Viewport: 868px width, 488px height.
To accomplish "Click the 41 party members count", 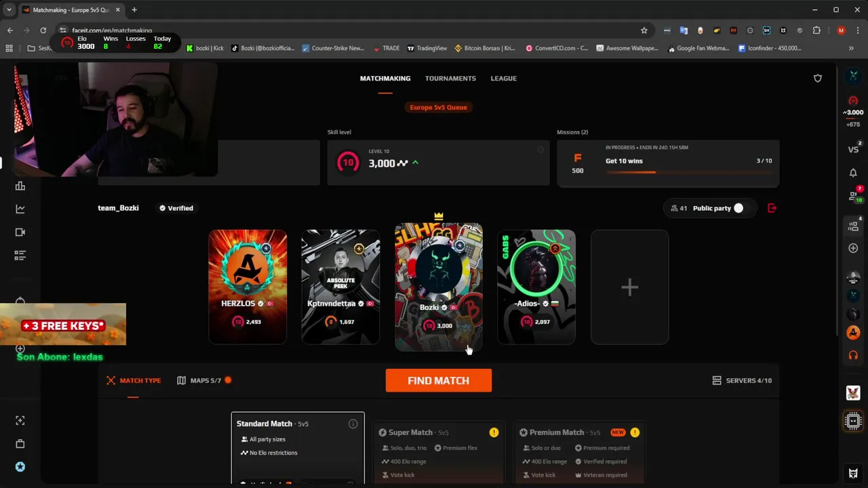I will (679, 208).
